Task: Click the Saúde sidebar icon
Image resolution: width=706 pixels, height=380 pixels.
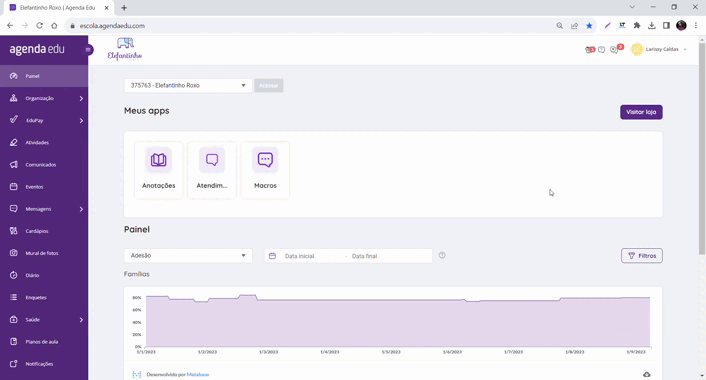Action: click(14, 320)
